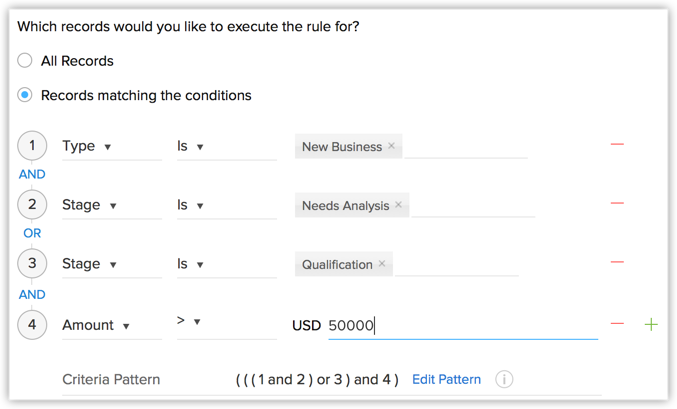Delete the Amount condition row

tap(617, 323)
